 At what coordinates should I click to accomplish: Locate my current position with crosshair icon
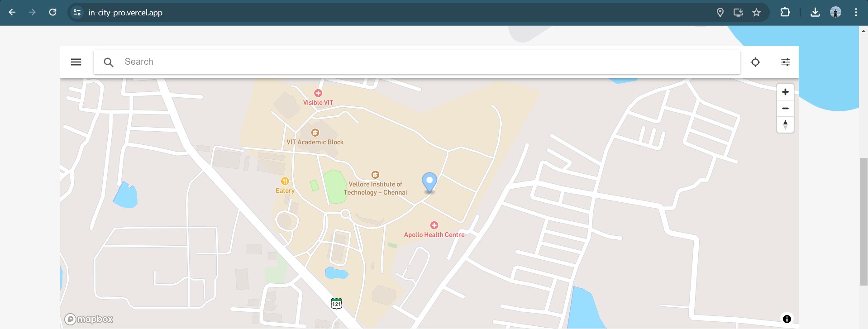coord(755,62)
